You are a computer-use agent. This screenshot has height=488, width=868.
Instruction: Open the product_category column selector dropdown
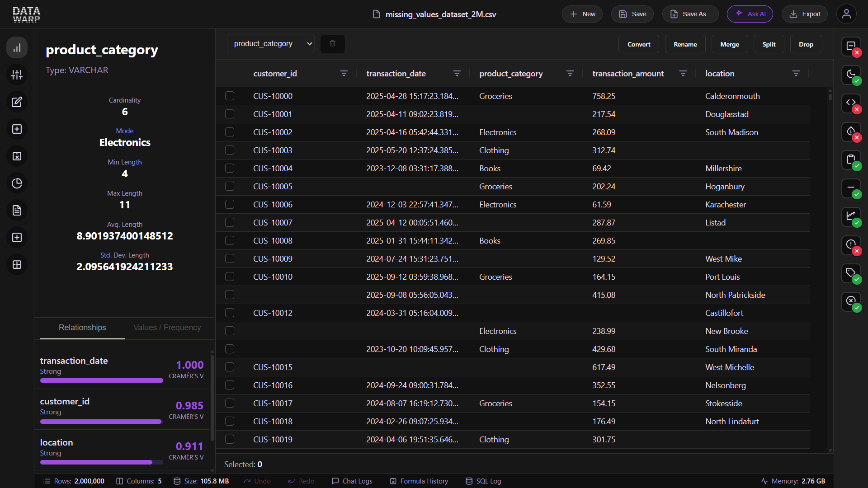pyautogui.click(x=270, y=43)
